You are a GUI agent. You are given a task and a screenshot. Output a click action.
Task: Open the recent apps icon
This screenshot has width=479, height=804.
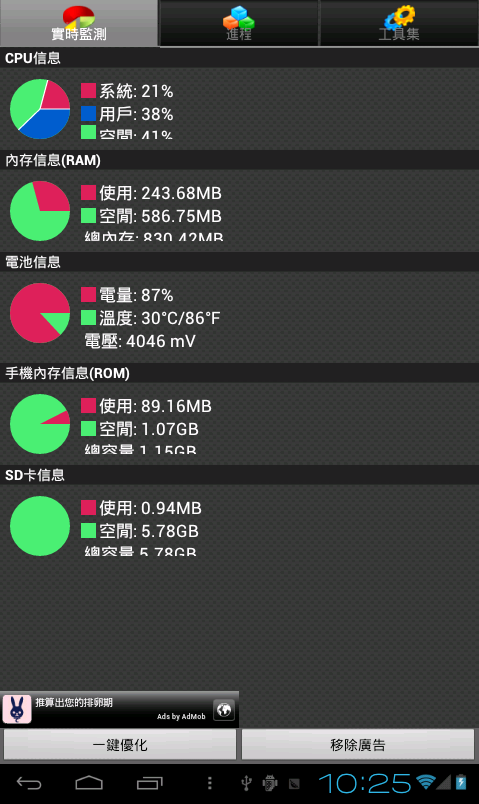point(150,783)
